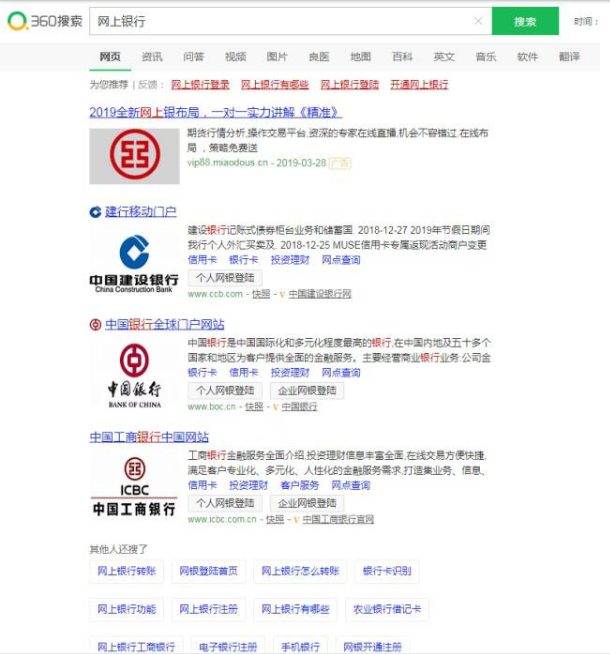
Task: Click the Bank of China logo thumbnail
Action: coord(134,375)
